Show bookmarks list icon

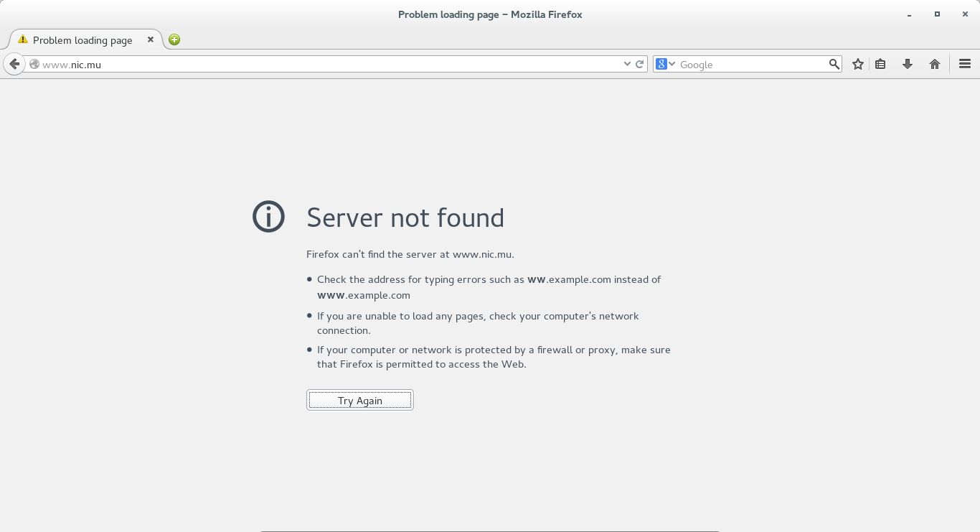click(880, 64)
